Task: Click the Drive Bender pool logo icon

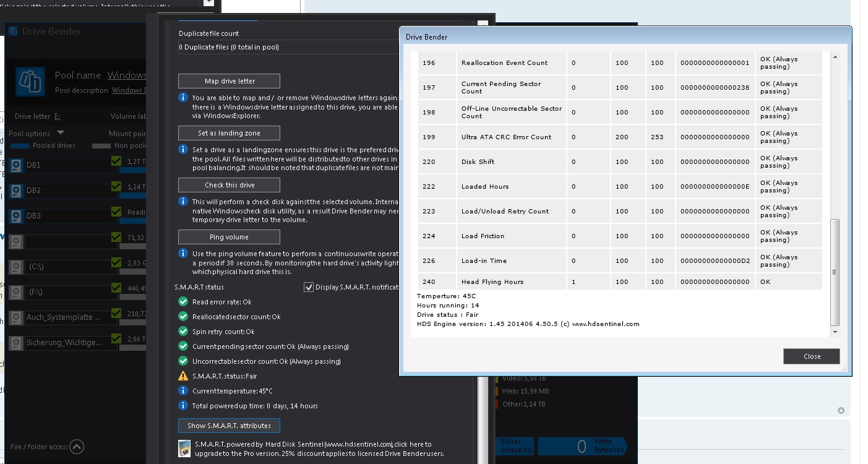Action: [x=30, y=81]
